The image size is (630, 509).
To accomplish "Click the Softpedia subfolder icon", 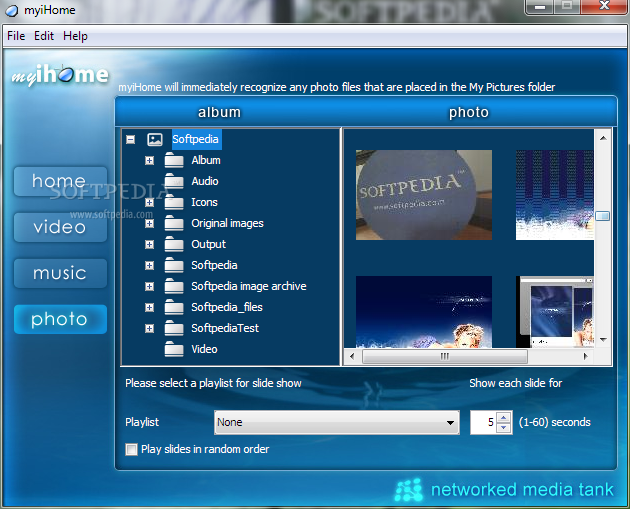I will pos(174,265).
